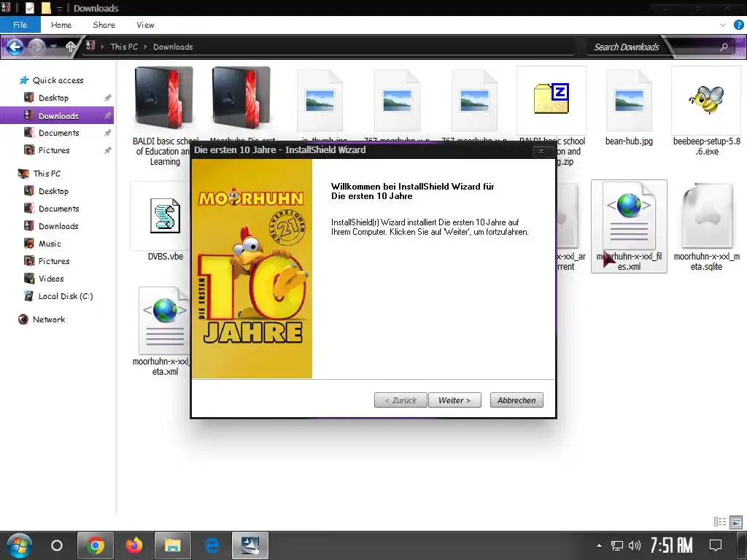The image size is (747, 560).
Task: Select the moorhuhn-x-xxl_meta.sqlite file
Action: [x=706, y=217]
